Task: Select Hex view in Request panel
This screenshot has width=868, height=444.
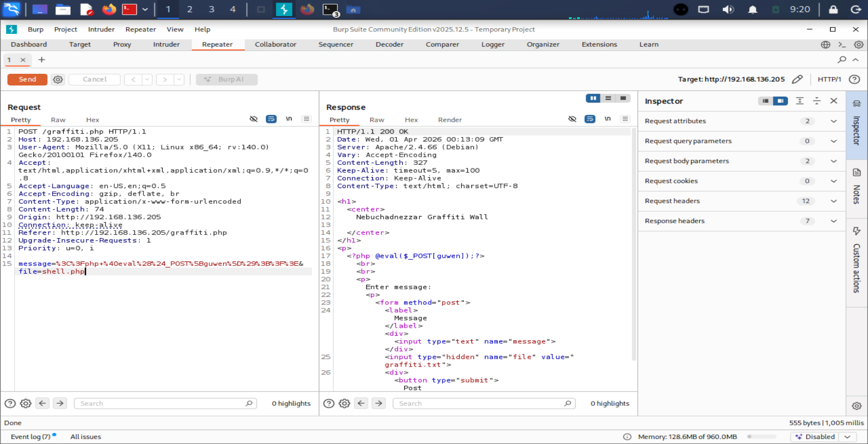Action: pyautogui.click(x=92, y=120)
